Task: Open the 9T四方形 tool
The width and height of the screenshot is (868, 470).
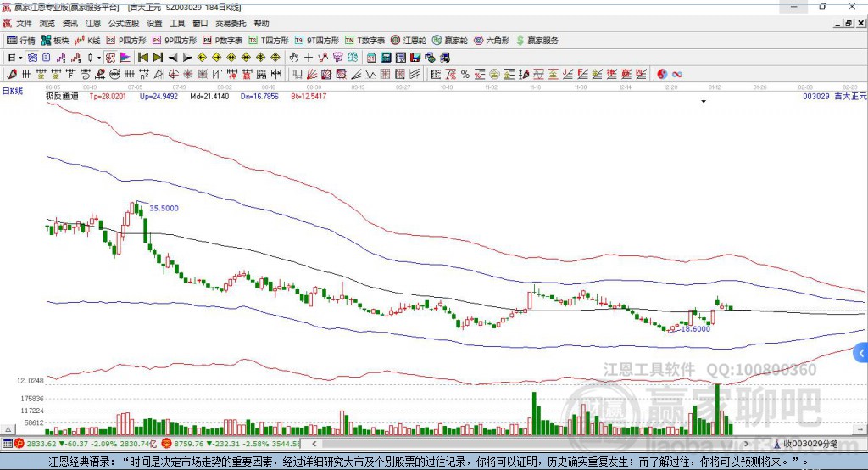Action: 317,41
